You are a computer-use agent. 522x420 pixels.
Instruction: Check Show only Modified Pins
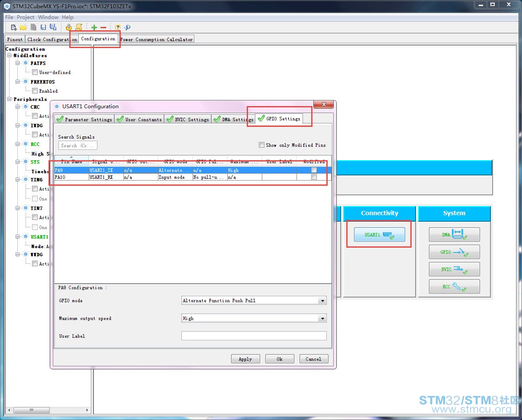[261, 145]
